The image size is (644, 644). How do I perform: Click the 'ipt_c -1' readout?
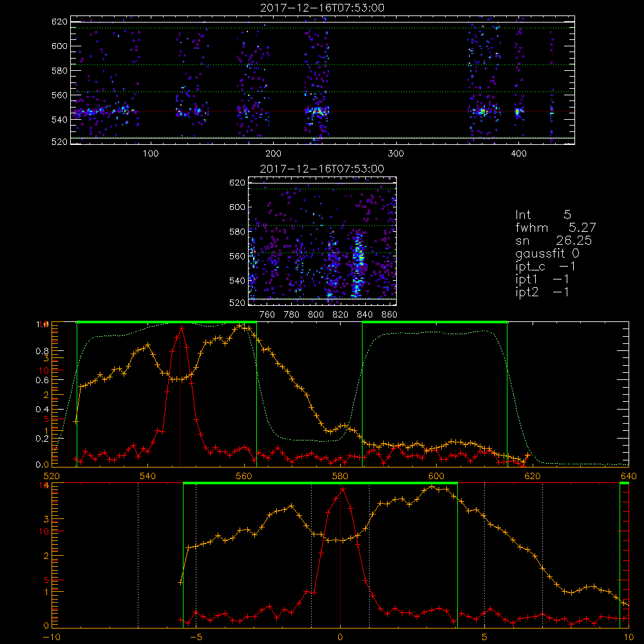click(x=545, y=267)
